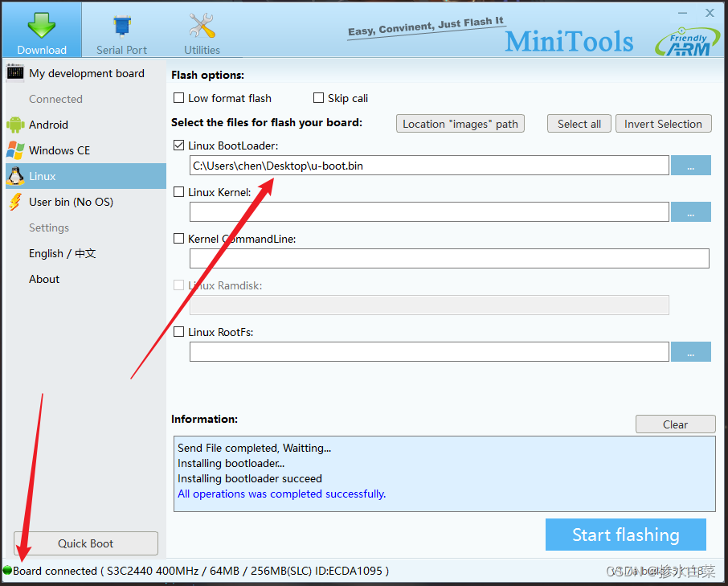
Task: Click the Linux penguin icon
Action: pyautogui.click(x=15, y=176)
